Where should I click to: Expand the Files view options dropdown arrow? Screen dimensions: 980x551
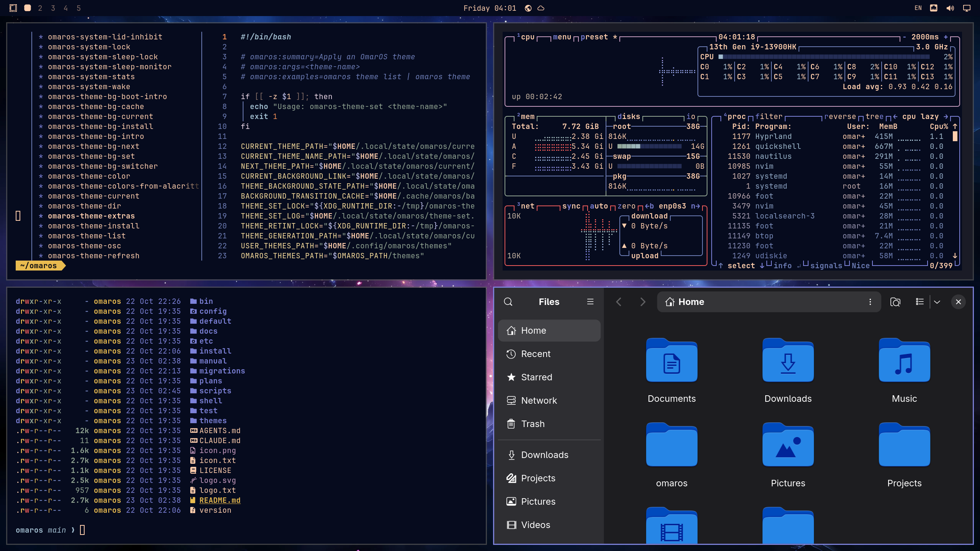point(937,302)
